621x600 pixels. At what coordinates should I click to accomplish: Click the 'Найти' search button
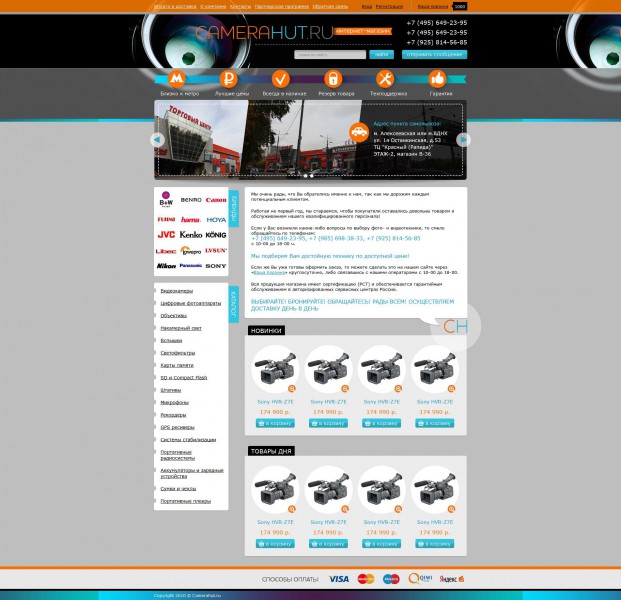click(381, 55)
